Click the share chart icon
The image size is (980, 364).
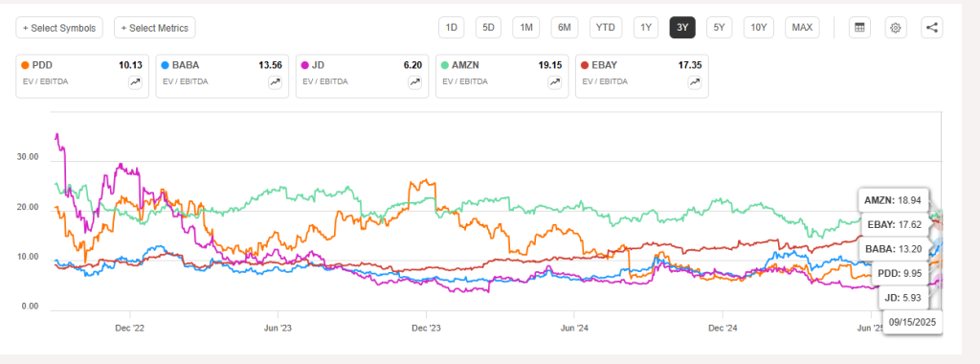(932, 28)
